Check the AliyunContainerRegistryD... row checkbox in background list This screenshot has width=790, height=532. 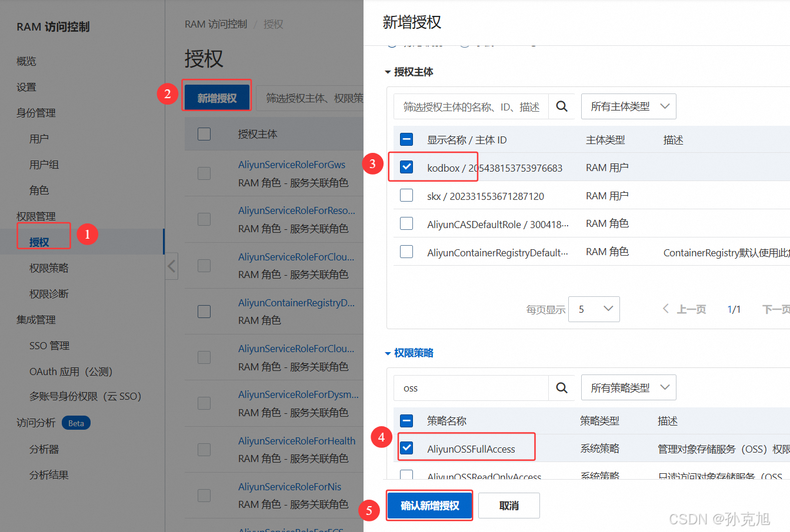pyautogui.click(x=204, y=312)
